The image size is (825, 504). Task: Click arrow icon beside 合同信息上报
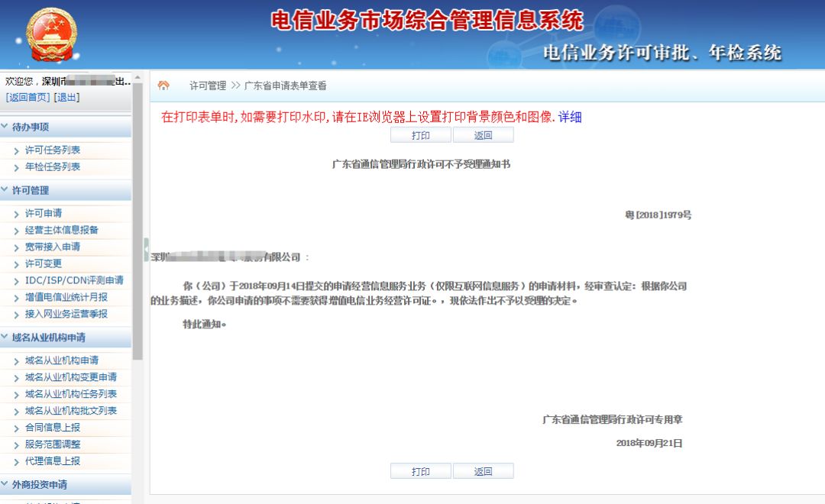click(16, 428)
